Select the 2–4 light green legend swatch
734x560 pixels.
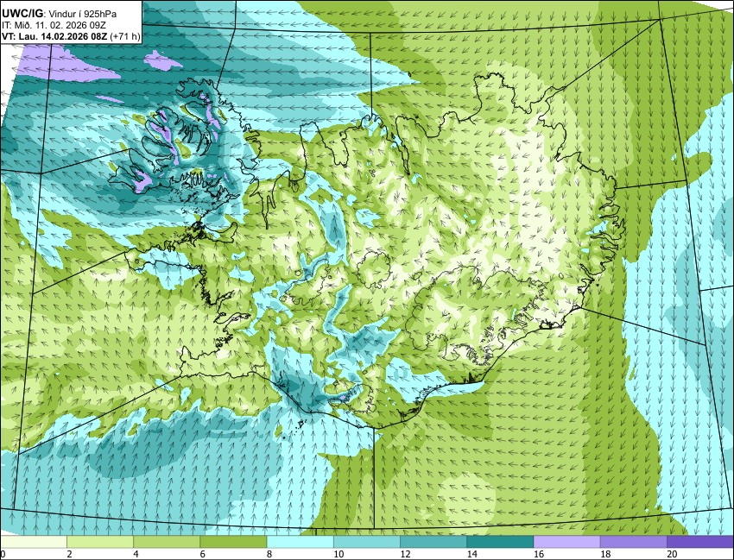tap(100, 542)
